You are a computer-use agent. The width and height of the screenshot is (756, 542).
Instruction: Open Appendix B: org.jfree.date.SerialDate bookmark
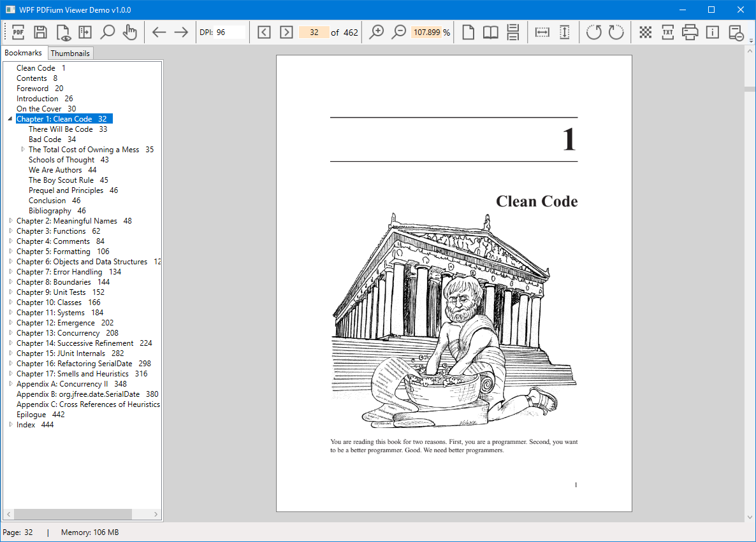tap(87, 394)
